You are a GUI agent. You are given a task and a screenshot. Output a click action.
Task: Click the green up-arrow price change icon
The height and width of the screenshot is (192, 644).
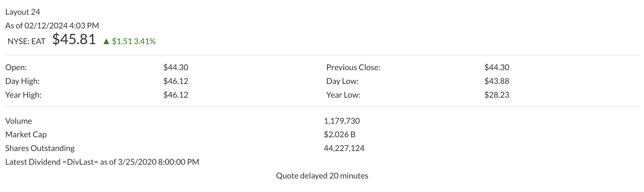(x=106, y=41)
